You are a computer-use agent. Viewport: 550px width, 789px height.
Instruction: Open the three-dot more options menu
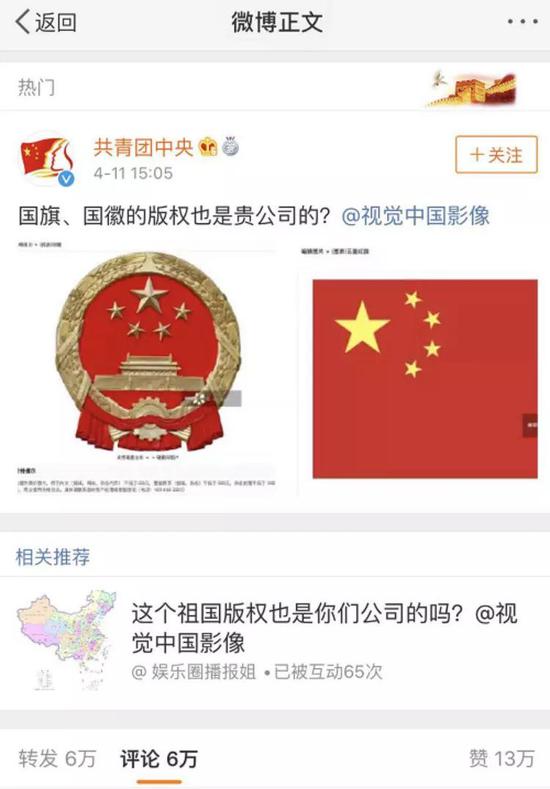tap(522, 22)
